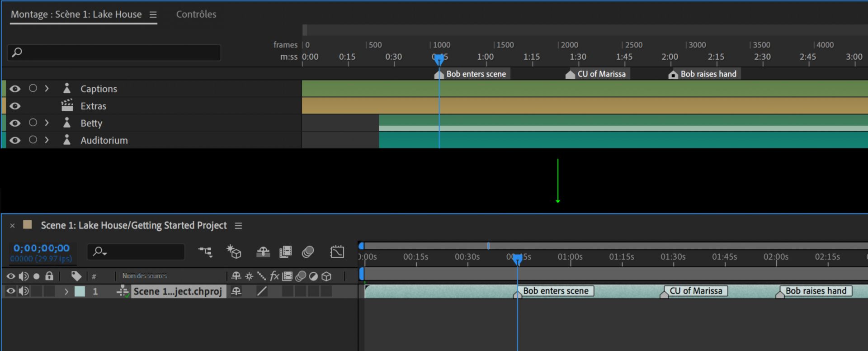Expand the Captions track
Image resolution: width=868 pixels, height=351 pixels.
coord(47,88)
